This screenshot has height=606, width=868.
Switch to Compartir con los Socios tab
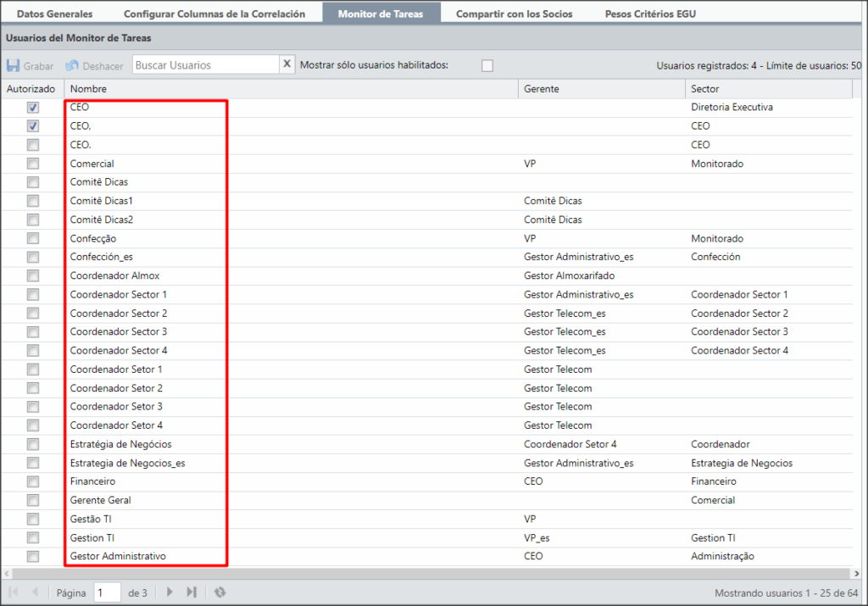(x=515, y=14)
